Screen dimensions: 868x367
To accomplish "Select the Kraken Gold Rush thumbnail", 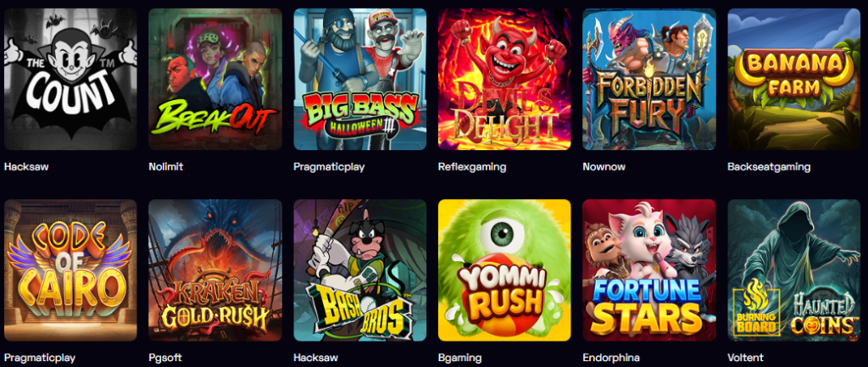I will (215, 270).
